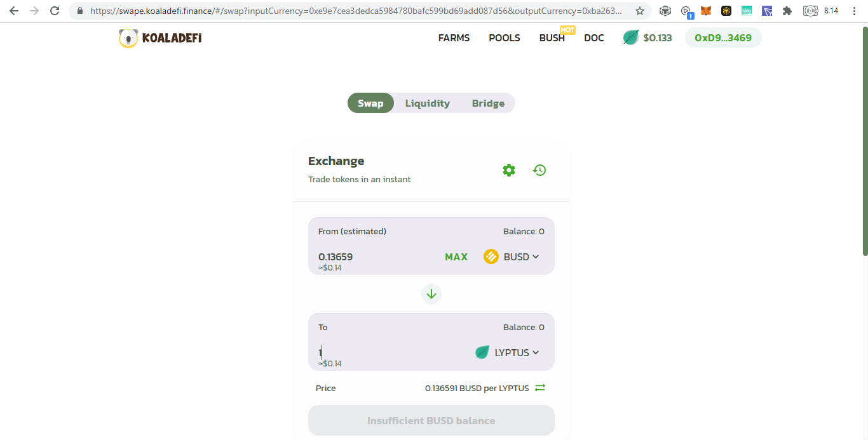
Task: Click the '0.136591 BUSD per LYPTUS' text
Action: coord(477,388)
